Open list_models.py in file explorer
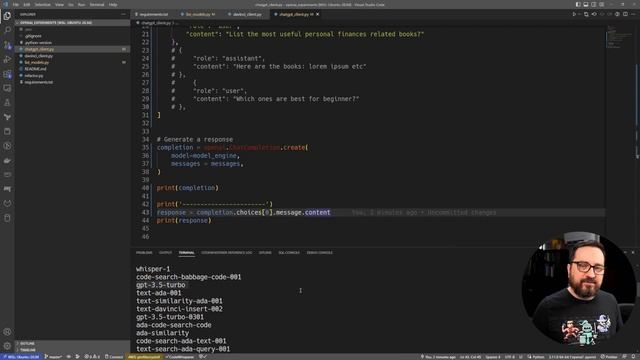 37,62
